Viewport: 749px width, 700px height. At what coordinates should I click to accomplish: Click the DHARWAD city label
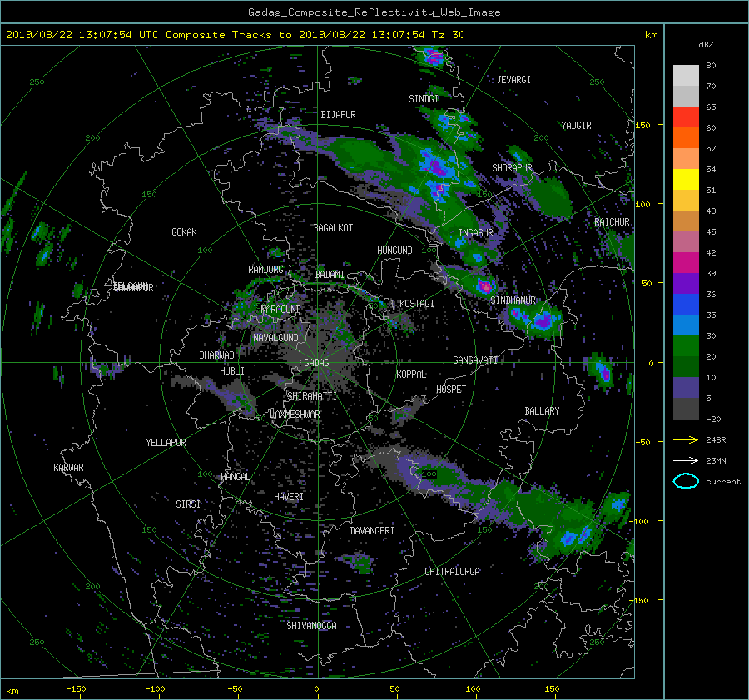[216, 355]
